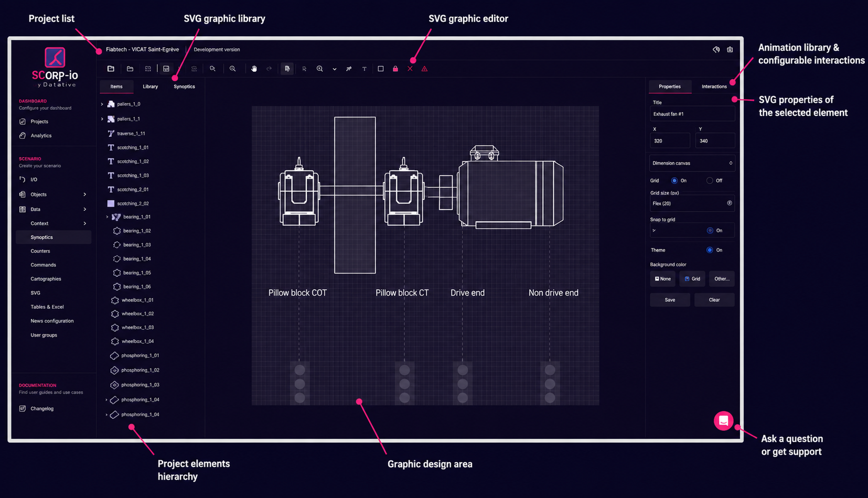Image resolution: width=868 pixels, height=498 pixels.
Task: Click the announcements megaphone icon at top right
Action: (716, 49)
